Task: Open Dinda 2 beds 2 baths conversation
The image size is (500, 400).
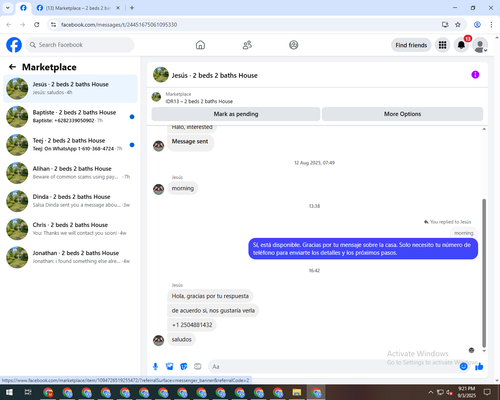Action: [x=70, y=201]
